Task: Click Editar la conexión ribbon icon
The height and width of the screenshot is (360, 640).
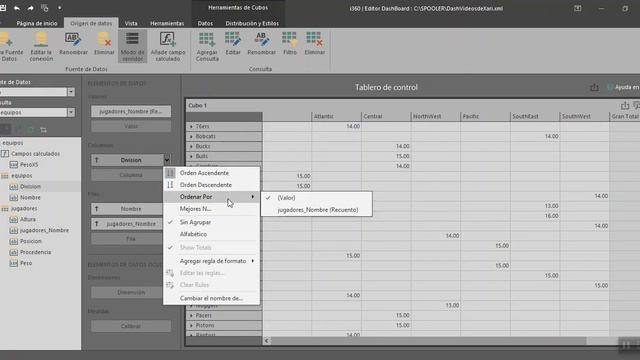Action: pos(41,47)
